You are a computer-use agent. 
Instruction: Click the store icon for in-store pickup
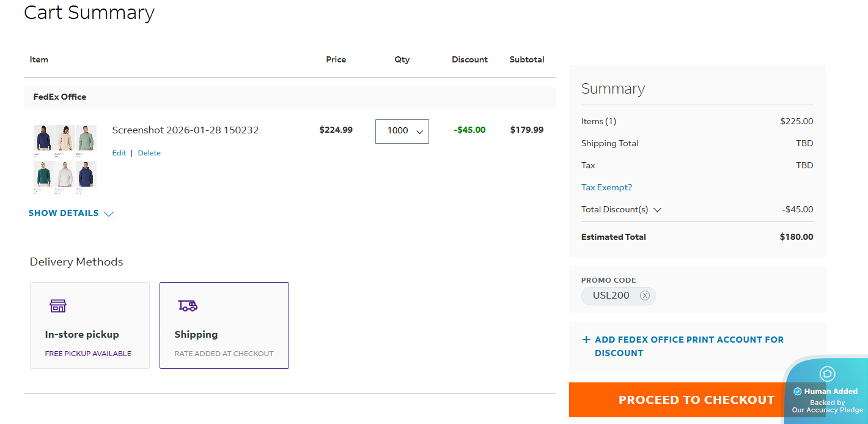coord(58,306)
